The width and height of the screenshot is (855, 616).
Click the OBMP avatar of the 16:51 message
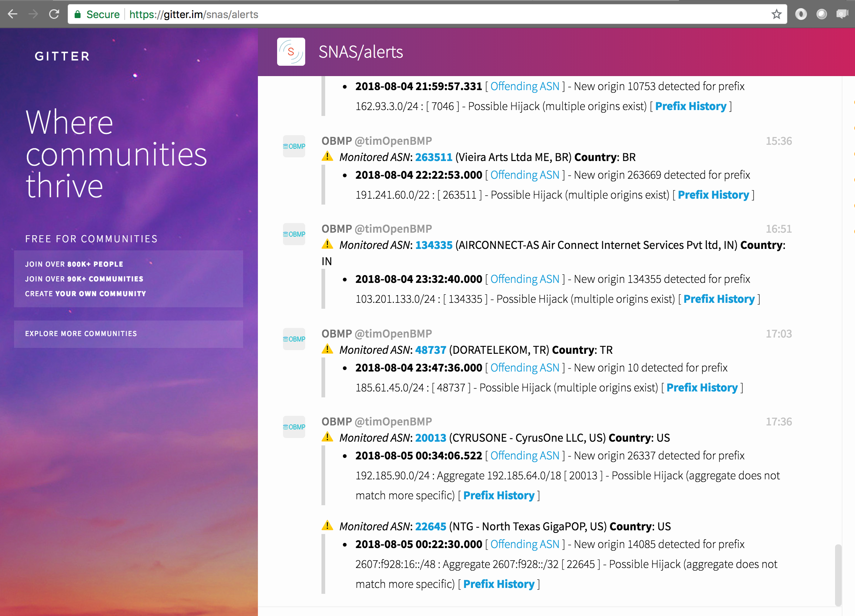tap(294, 234)
